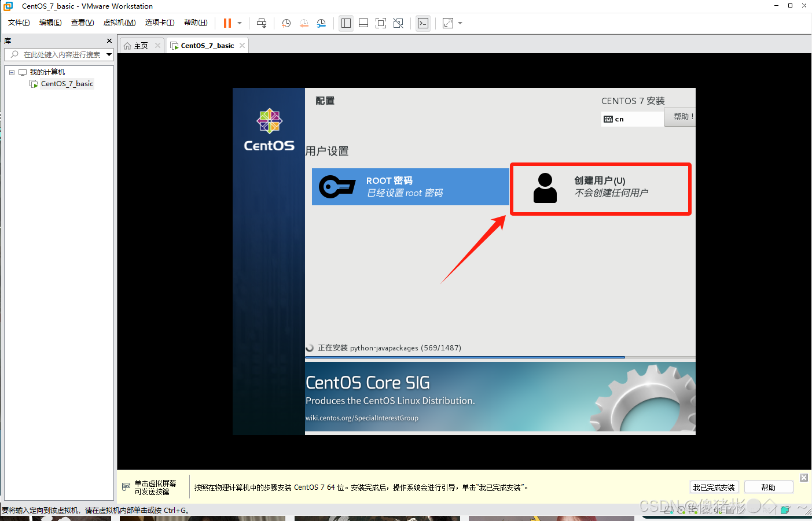Open the ROOT 密码 settings
Image resolution: width=812 pixels, height=521 pixels.
point(410,187)
